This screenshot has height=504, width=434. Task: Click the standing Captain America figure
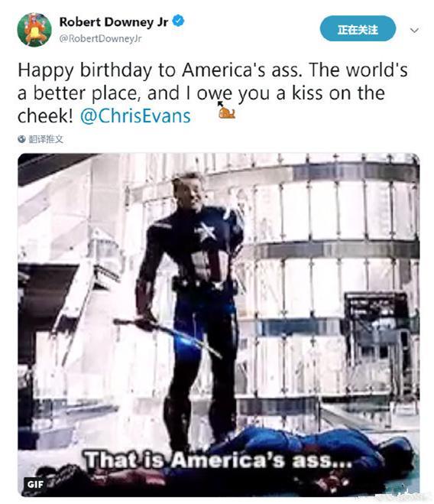tap(193, 308)
